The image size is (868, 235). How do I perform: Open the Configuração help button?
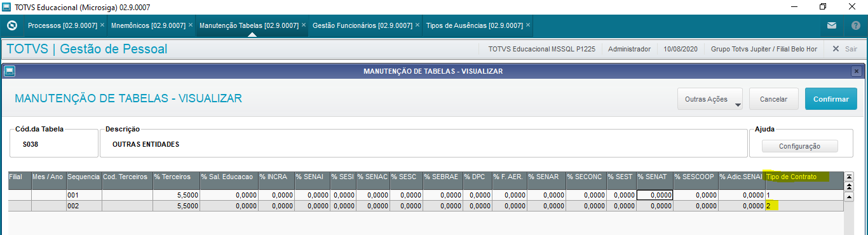(x=799, y=146)
